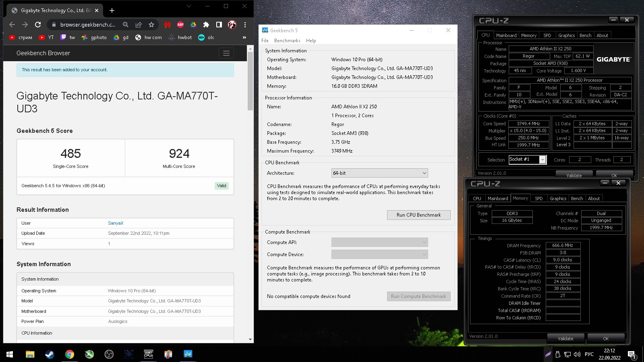The image size is (644, 362).
Task: Click Validate in upper CPU-Z window
Action: pos(574,175)
